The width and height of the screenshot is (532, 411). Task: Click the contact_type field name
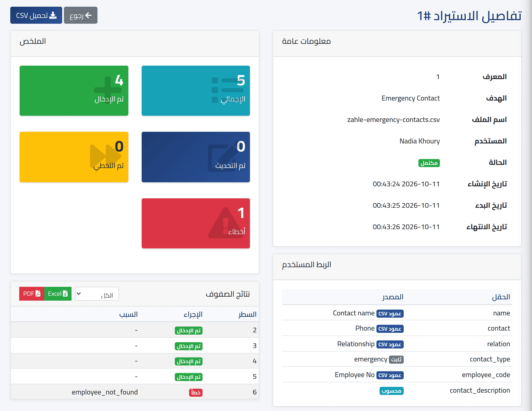[x=490, y=359]
